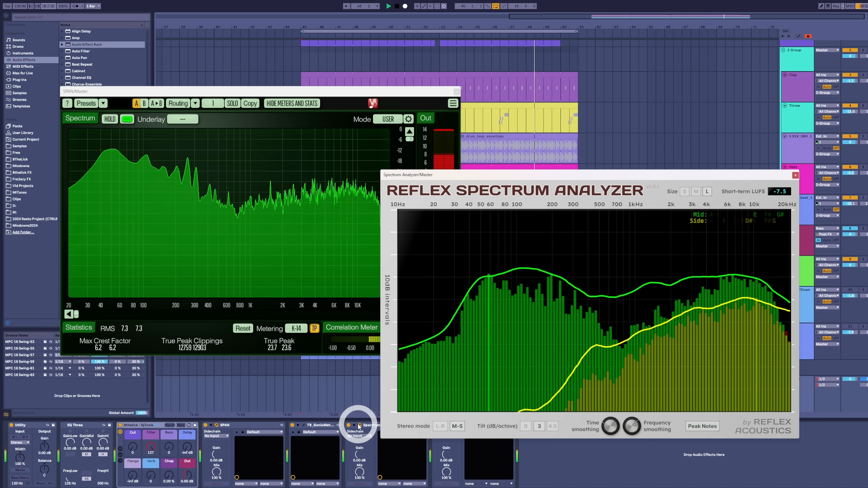This screenshot has height=488, width=868.
Task: Toggle the green spectrum enable switch in SPAN
Action: click(127, 119)
